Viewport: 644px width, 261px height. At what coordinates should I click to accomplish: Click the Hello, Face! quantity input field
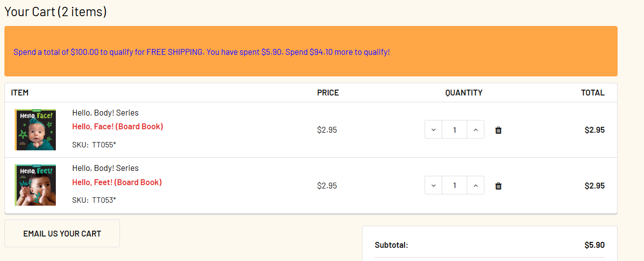(454, 130)
